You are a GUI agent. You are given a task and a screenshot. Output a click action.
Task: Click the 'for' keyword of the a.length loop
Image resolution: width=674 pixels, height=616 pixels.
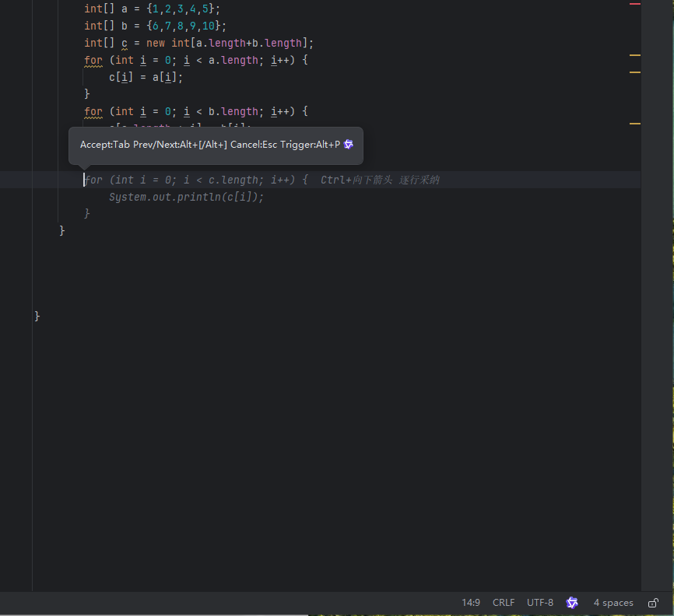pyautogui.click(x=93, y=60)
